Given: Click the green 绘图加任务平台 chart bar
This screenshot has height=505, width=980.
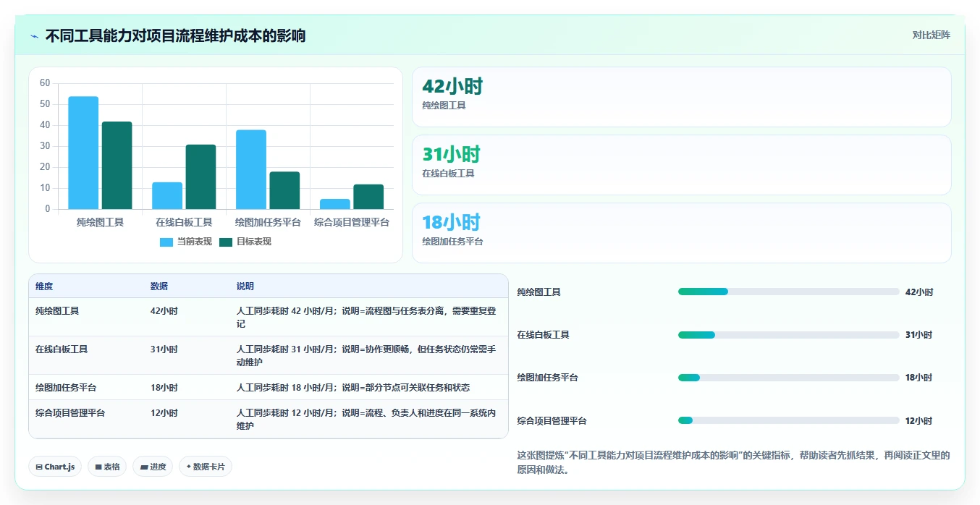Looking at the screenshot, I should pyautogui.click(x=284, y=190).
